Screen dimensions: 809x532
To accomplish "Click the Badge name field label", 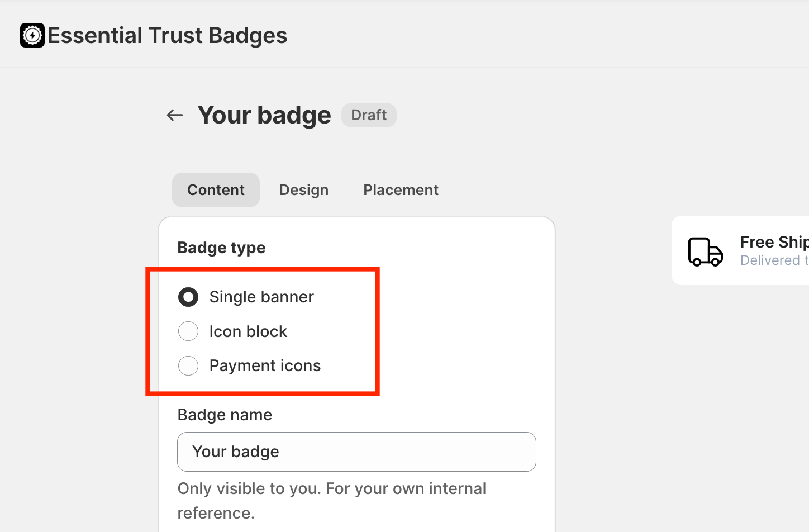I will tap(225, 415).
